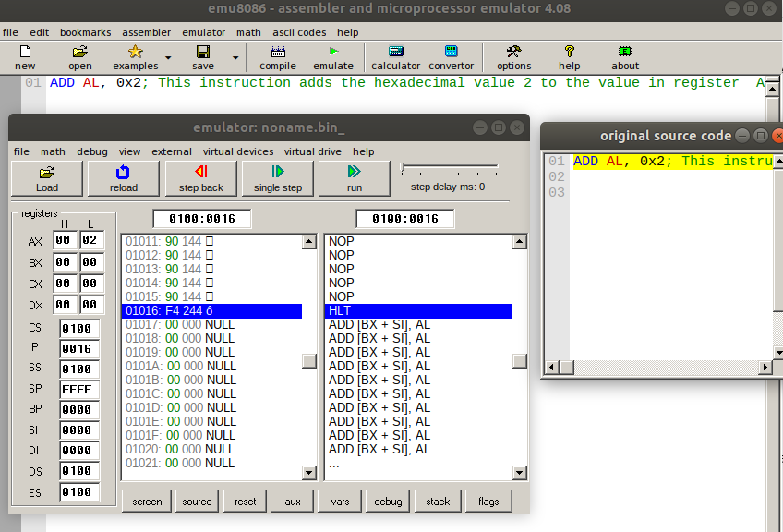The height and width of the screenshot is (532, 783).
Task: Open the ascii codes menu
Action: [x=299, y=32]
